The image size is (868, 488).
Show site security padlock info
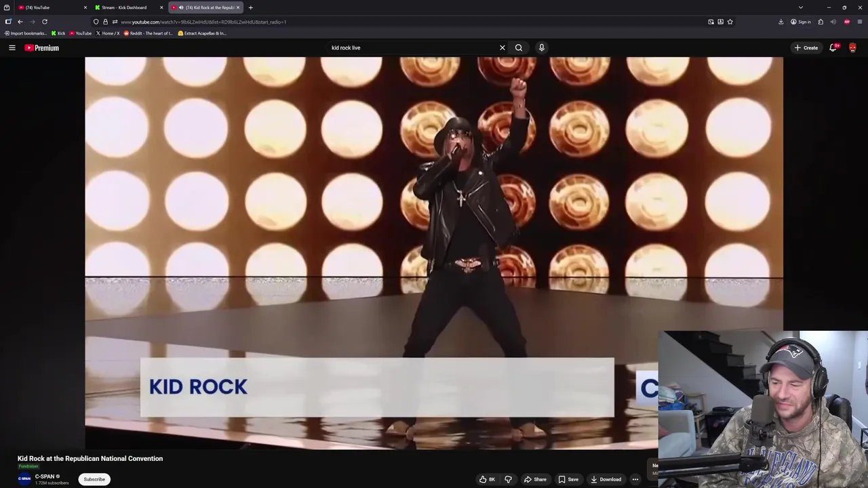(105, 22)
